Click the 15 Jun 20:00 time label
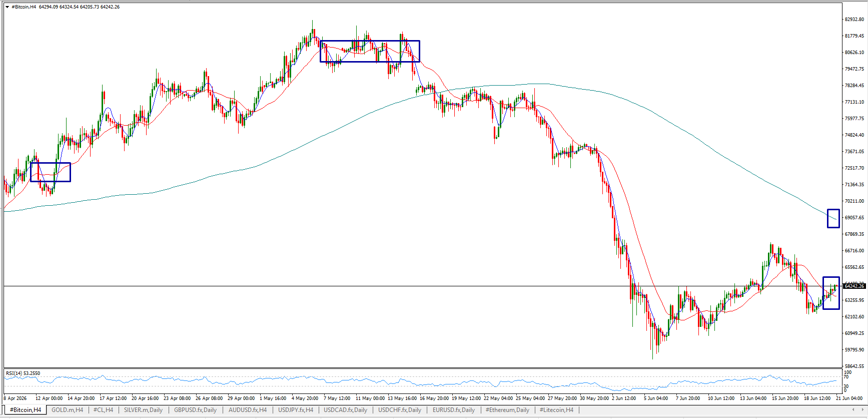Image resolution: width=868 pixels, height=419 pixels. coord(785,398)
